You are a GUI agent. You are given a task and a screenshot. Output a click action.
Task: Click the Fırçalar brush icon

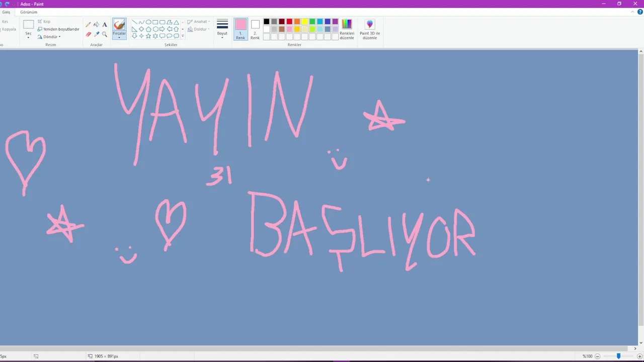click(x=119, y=24)
